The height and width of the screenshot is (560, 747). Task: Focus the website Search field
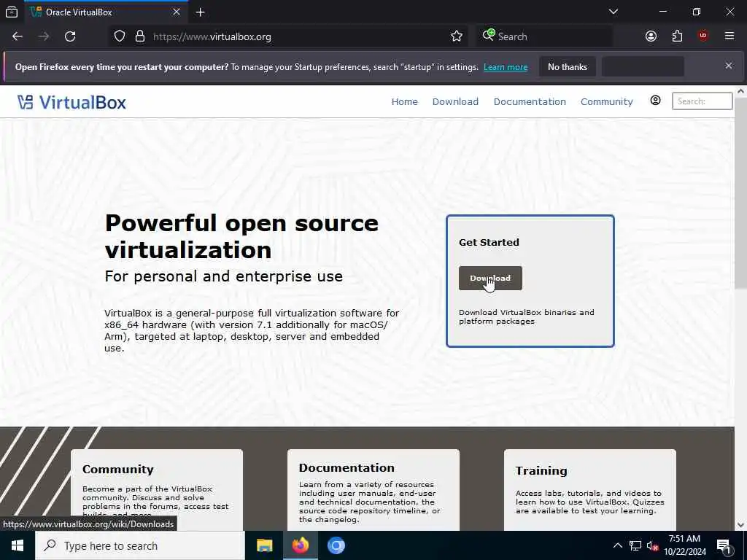coord(702,101)
